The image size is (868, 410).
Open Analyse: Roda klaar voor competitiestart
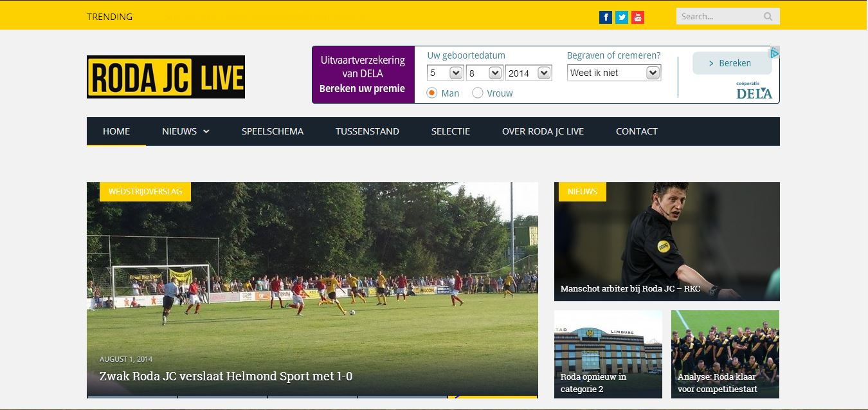point(718,383)
